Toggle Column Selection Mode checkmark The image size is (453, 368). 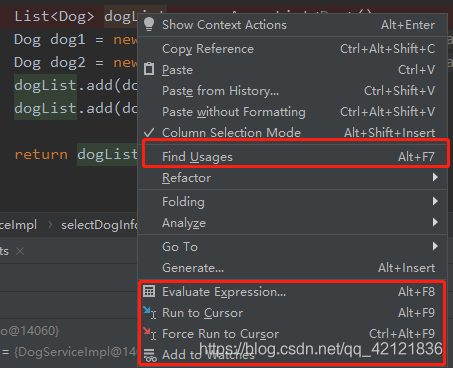(149, 133)
